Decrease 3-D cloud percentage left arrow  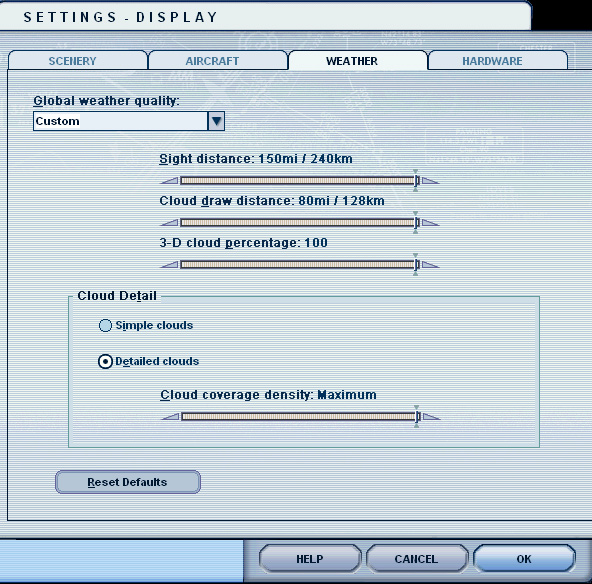[169, 265]
